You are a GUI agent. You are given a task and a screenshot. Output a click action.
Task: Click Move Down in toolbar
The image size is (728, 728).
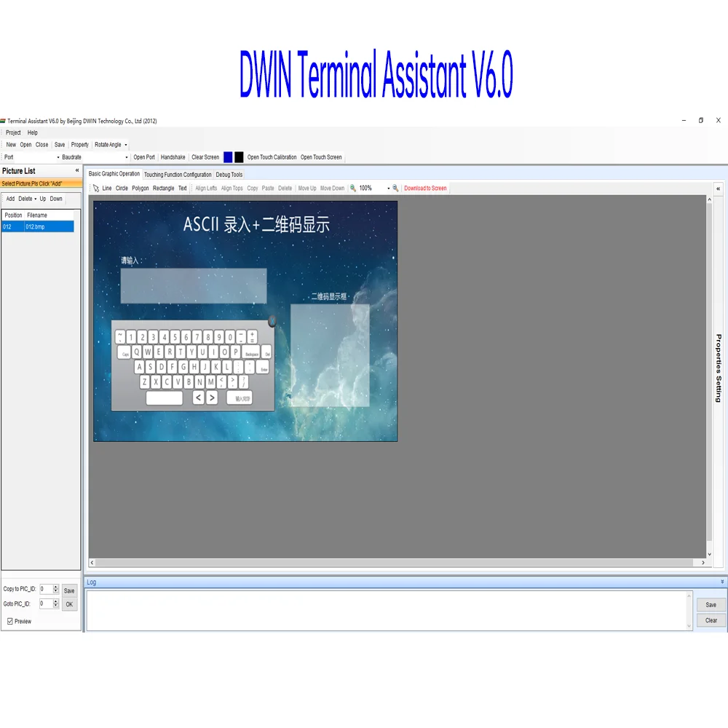(333, 188)
